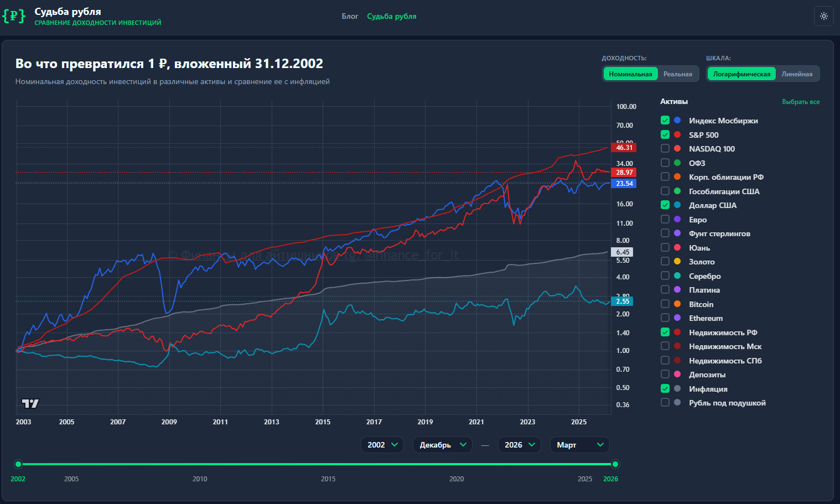Click the red 46.31 price label

[624, 148]
